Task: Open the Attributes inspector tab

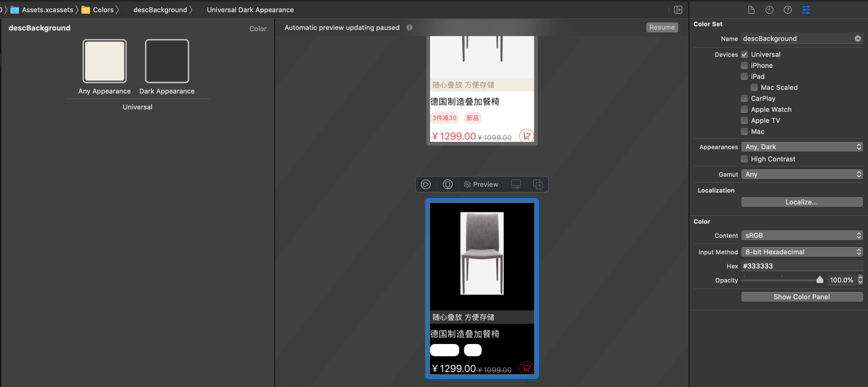Action: point(806,10)
